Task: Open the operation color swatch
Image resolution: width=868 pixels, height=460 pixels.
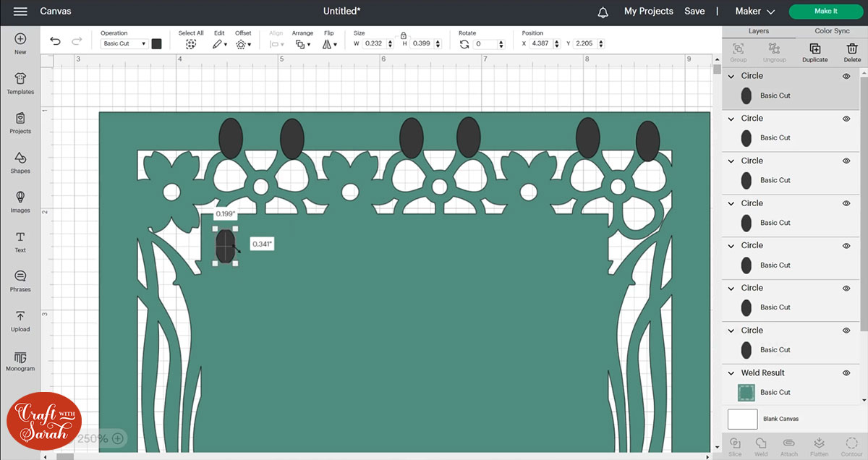Action: click(x=156, y=44)
